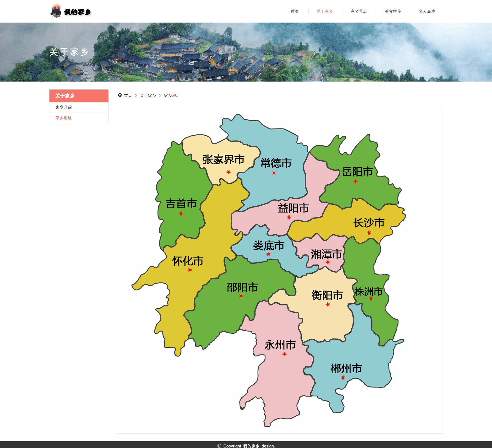Click the 湘潭市 label on map
This screenshot has height=448, width=492.
326,254
